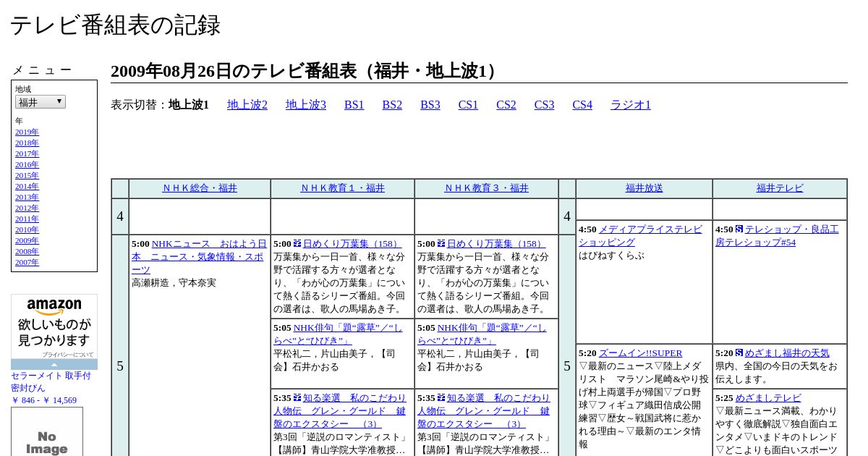Switch to the CS1 listing
The height and width of the screenshot is (456, 868).
tap(468, 105)
